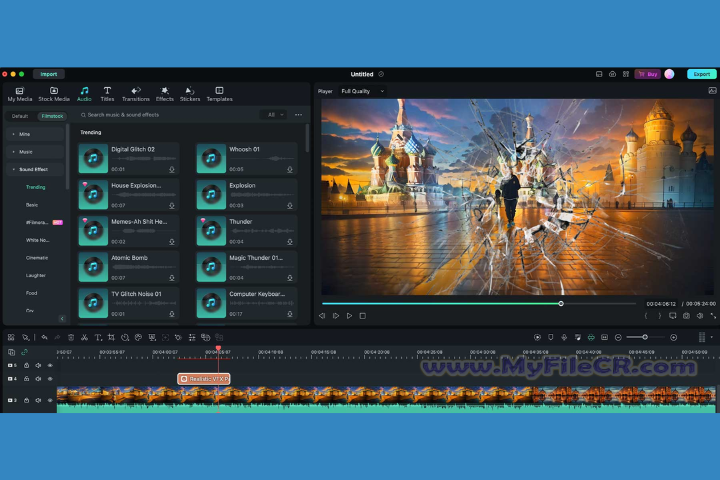Take a snapshot of the preview
720x480 pixels.
(686, 316)
